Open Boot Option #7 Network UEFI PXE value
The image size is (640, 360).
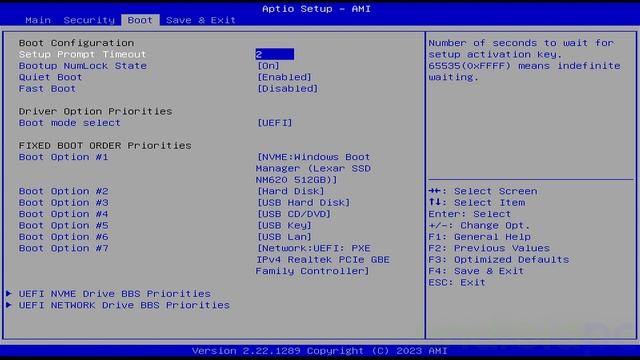[322, 260]
